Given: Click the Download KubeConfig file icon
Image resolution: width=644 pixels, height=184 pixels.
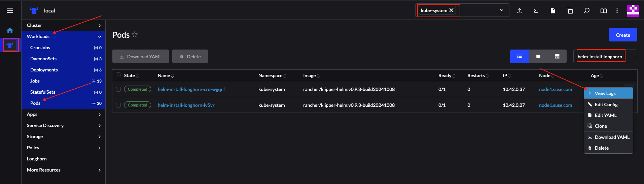Looking at the screenshot, I should [x=553, y=11].
